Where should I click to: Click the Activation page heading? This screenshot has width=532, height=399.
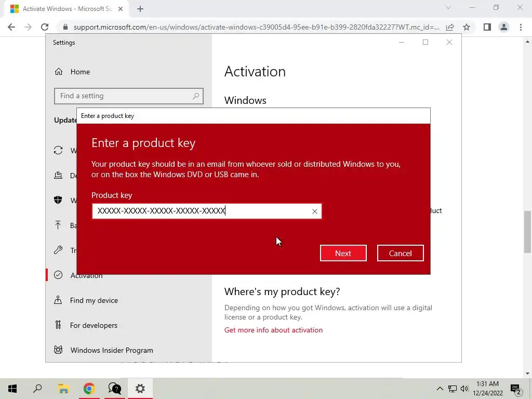tap(255, 72)
